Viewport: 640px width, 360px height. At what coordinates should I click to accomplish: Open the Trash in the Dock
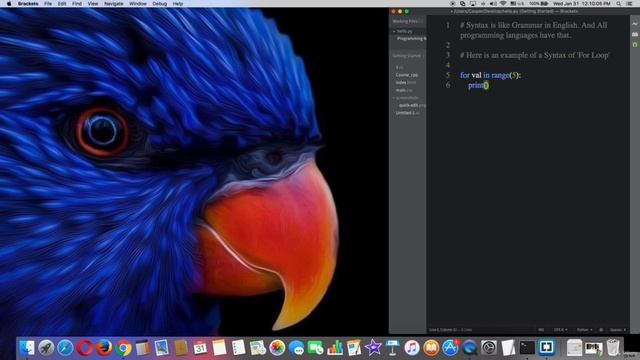point(613,348)
